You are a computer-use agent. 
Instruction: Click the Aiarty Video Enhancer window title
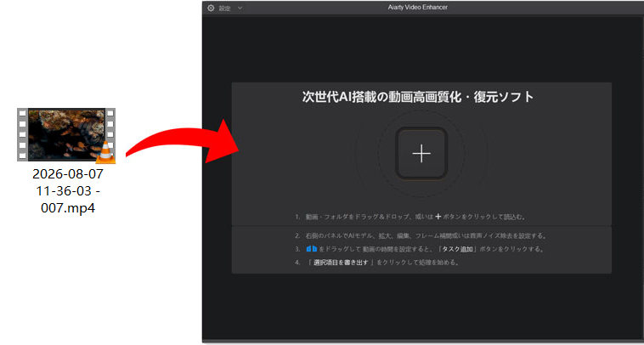418,8
